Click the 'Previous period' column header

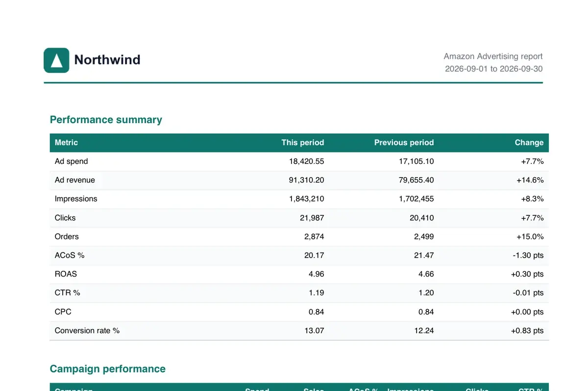(x=404, y=143)
